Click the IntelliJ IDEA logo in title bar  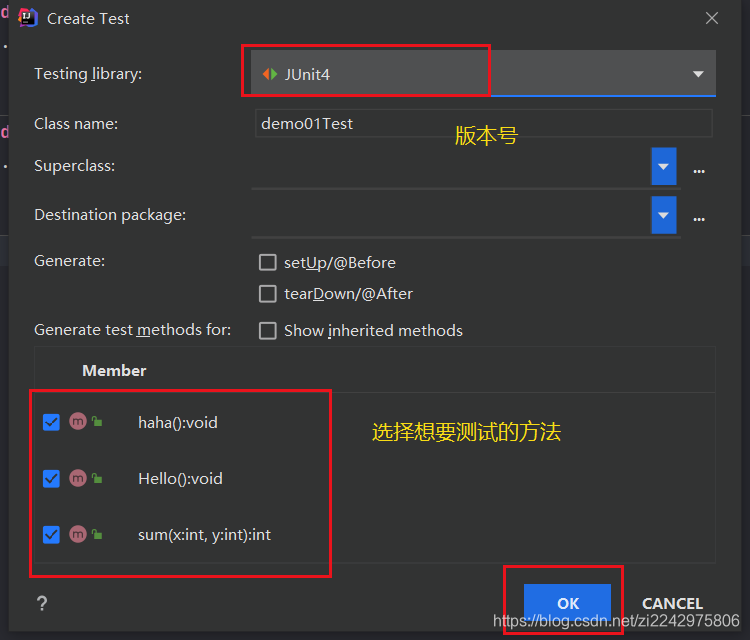[27, 18]
